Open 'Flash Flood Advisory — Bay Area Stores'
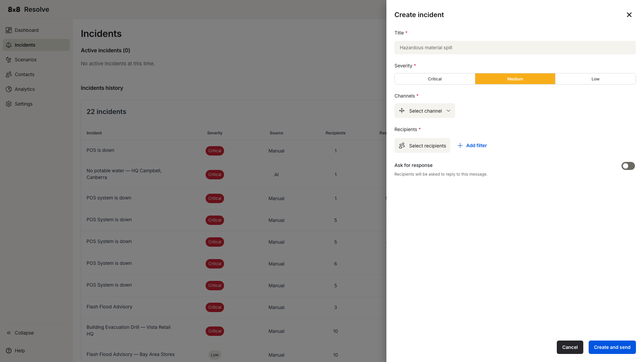Screen dimensions: 644x362 130,354
